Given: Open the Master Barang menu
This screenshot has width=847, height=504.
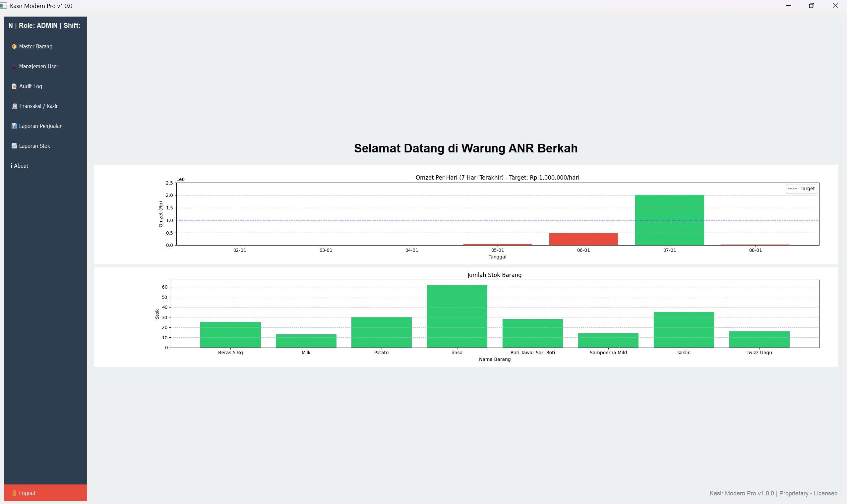Looking at the screenshot, I should click(36, 46).
